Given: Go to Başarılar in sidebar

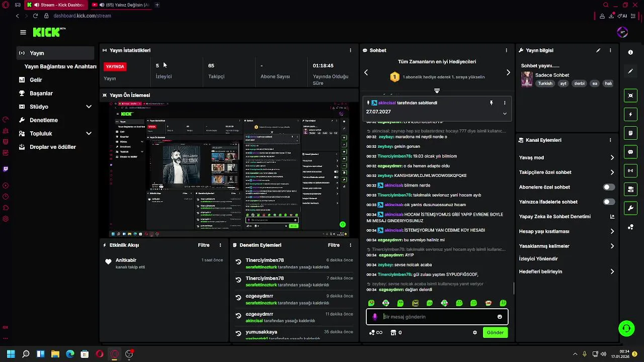Looking at the screenshot, I should [x=41, y=93].
